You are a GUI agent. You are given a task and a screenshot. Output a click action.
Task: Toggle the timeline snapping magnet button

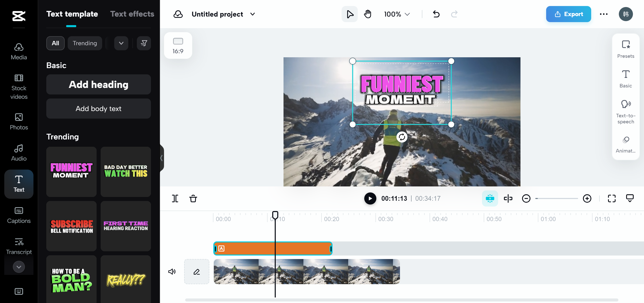coord(490,198)
